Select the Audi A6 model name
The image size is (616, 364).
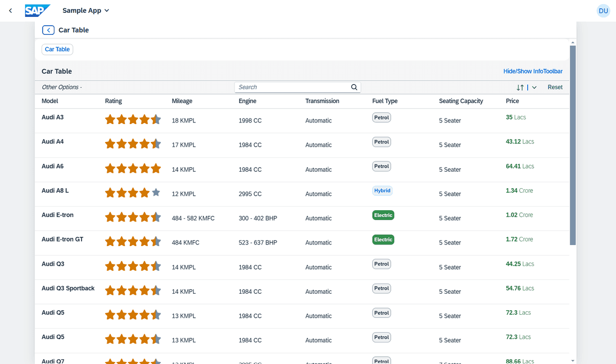coord(52,166)
